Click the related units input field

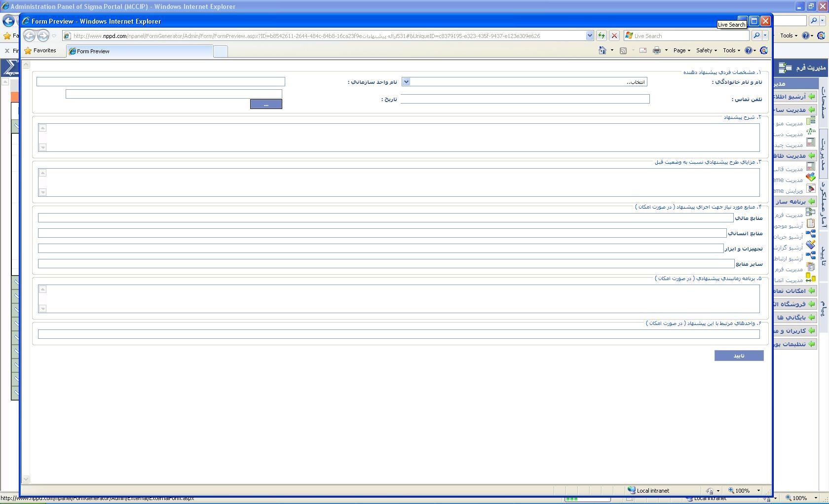[x=399, y=334]
